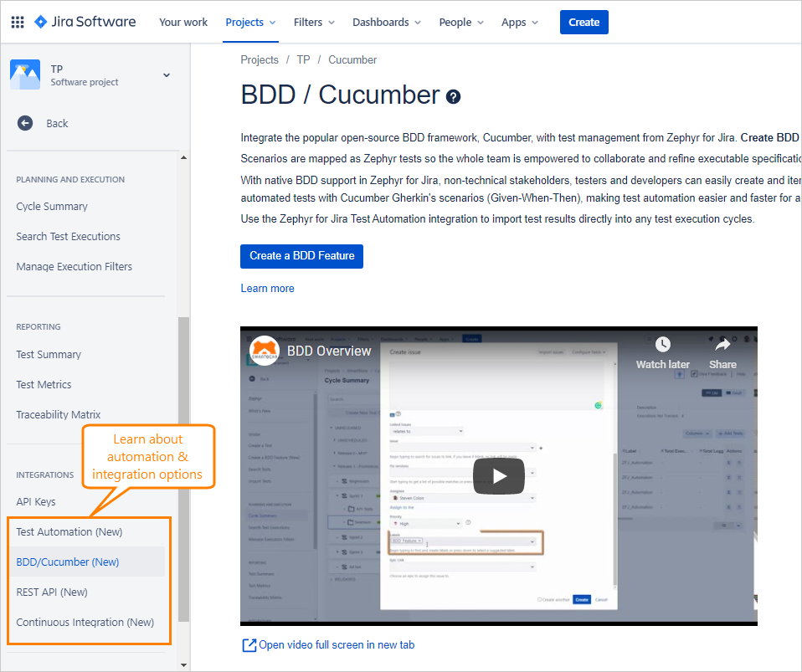Open the Learn more link
The image size is (802, 672).
(267, 288)
